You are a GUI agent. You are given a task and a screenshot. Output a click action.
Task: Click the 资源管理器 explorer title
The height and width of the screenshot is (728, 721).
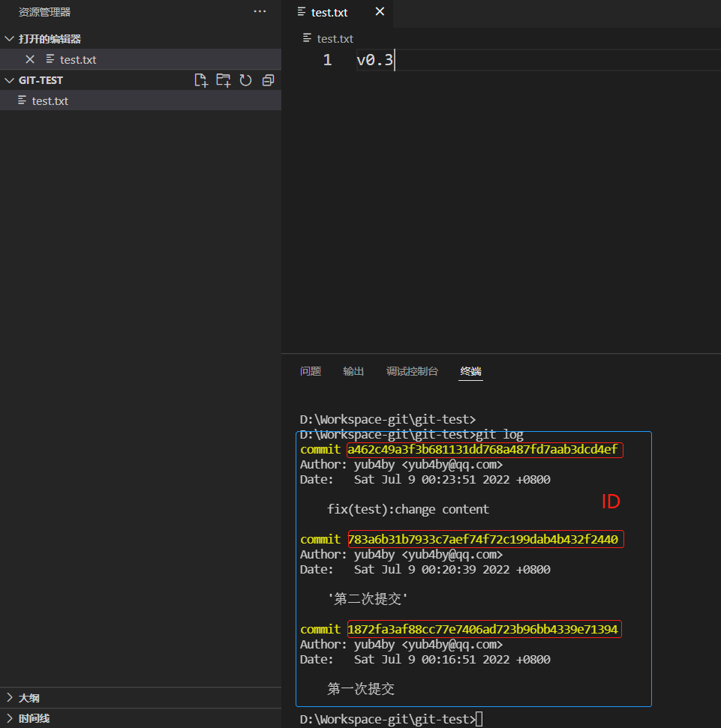pos(44,12)
